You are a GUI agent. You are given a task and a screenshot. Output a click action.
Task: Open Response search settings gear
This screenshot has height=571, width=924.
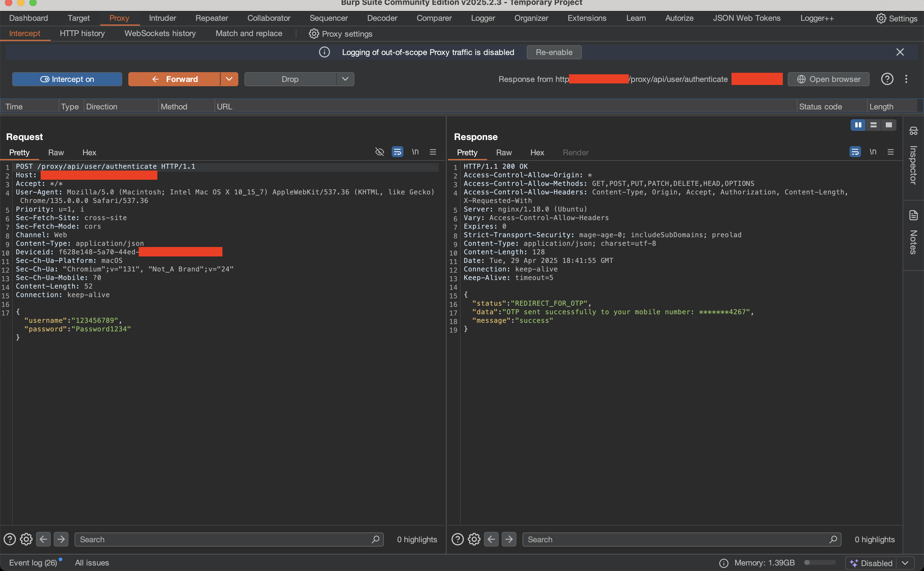474,539
